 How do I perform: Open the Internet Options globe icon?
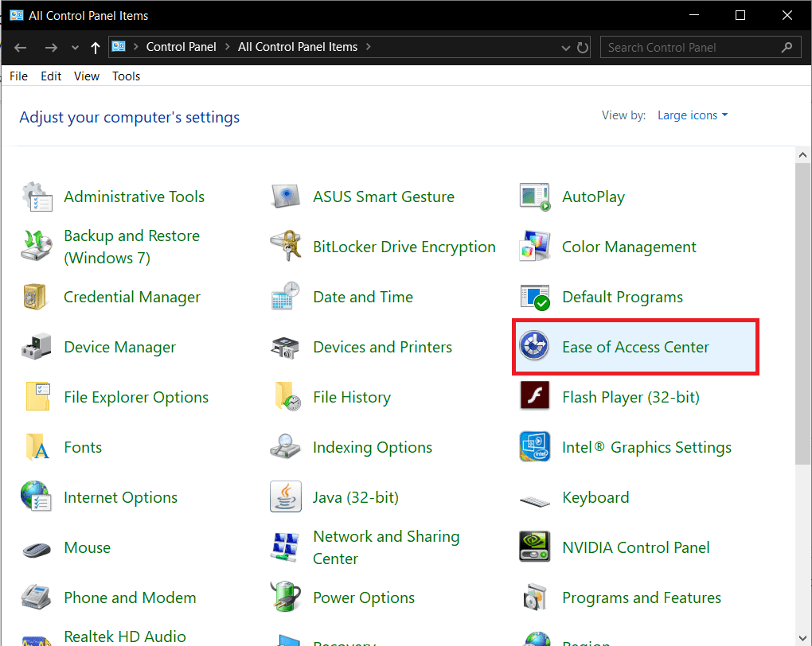(37, 496)
